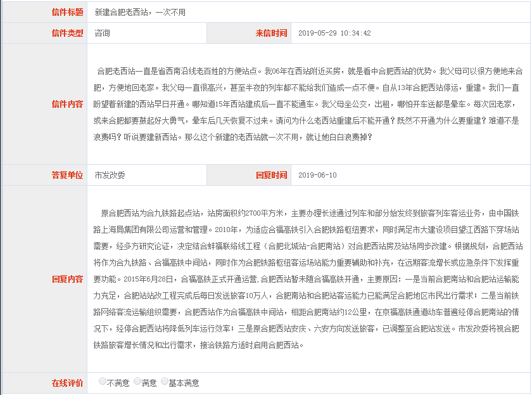
Task: Click the 在线评价 label
Action: 67,383
